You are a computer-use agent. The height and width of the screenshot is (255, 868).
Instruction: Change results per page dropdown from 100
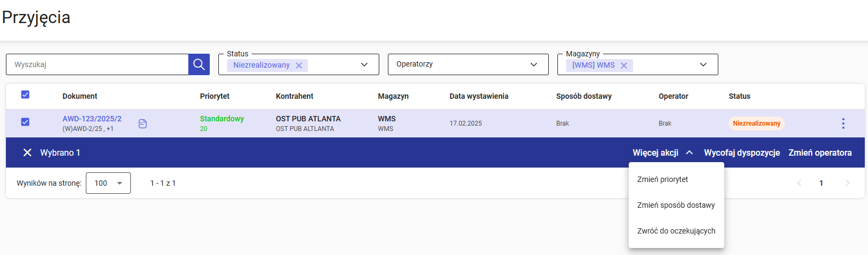click(x=108, y=183)
